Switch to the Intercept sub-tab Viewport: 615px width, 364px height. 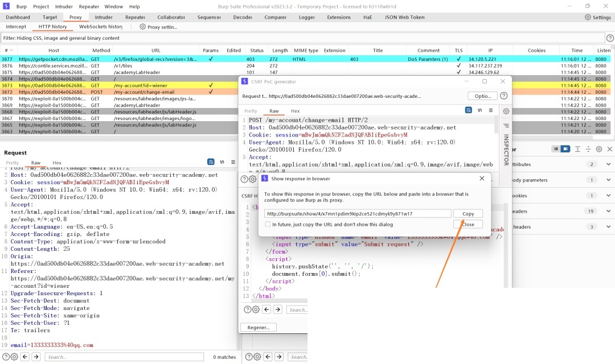click(16, 27)
